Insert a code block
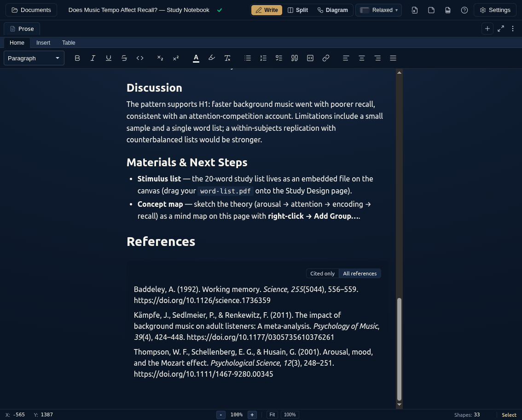This screenshot has width=522, height=420. pyautogui.click(x=310, y=58)
